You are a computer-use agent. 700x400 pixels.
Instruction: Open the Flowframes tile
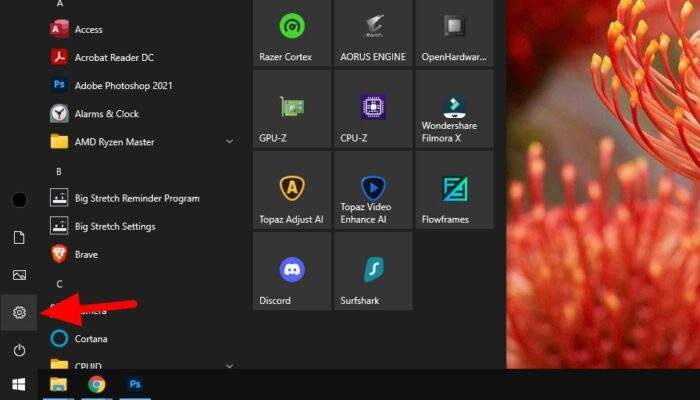point(454,190)
